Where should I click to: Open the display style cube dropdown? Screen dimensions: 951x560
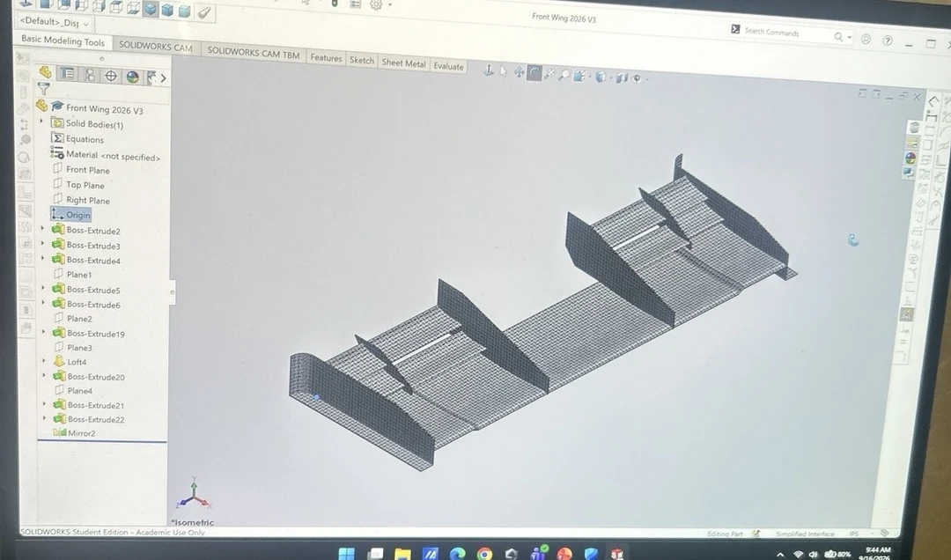click(601, 77)
